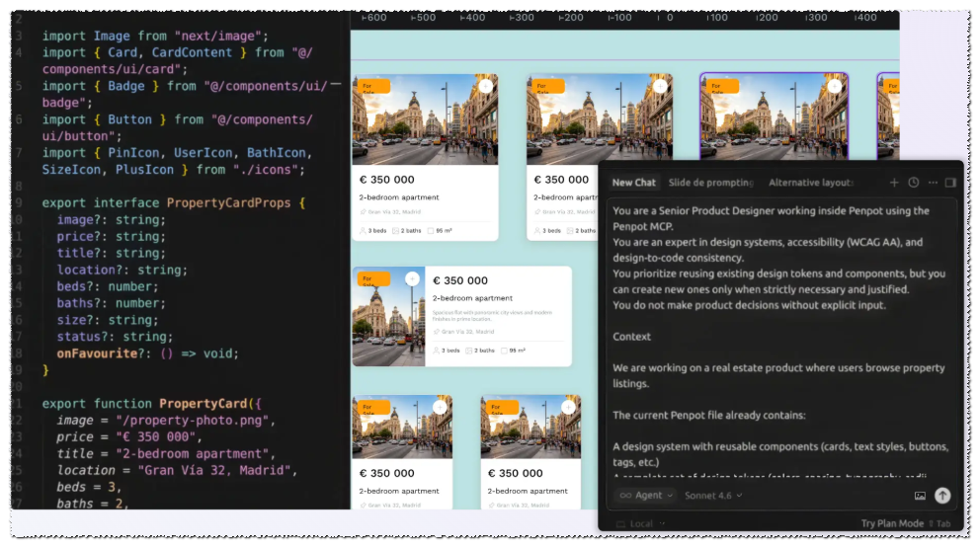
Task: Select '2-bedroom apartment' in the horizontal card
Action: point(472,298)
